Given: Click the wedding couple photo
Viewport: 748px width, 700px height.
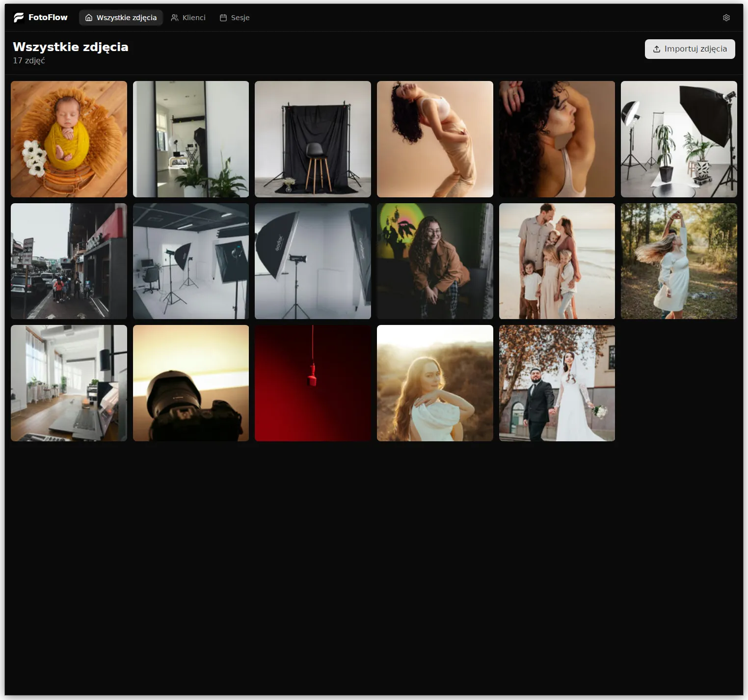Looking at the screenshot, I should click(557, 383).
